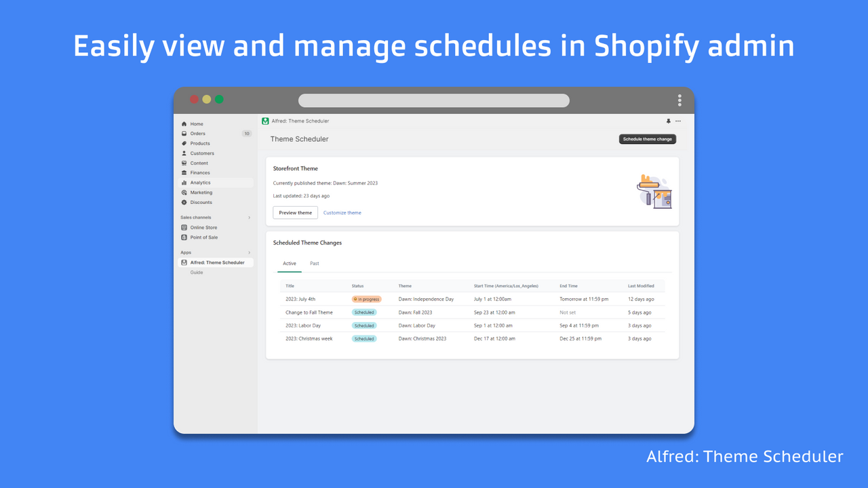The image size is (868, 488).
Task: Click Tomorrow at 11:59 pm end time
Action: tap(584, 299)
